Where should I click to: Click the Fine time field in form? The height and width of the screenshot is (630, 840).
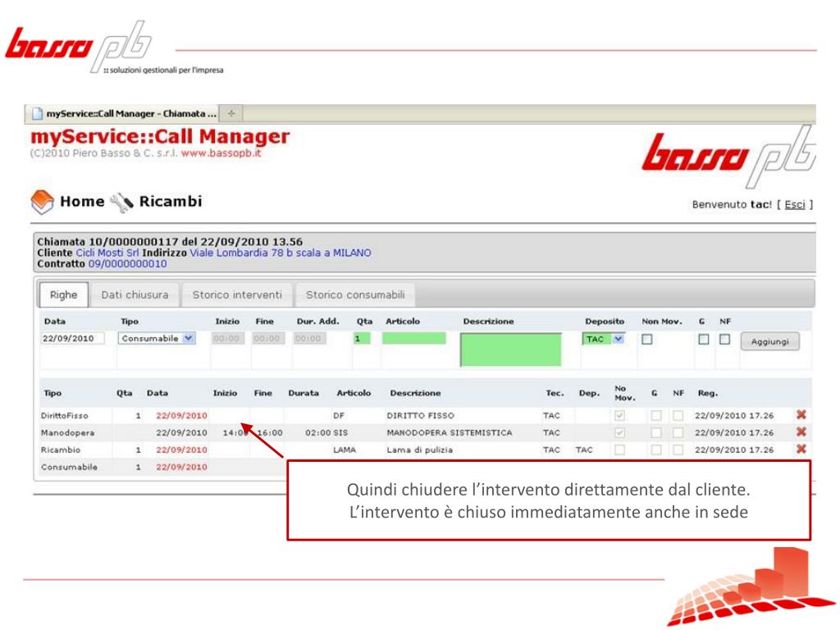tap(268, 339)
